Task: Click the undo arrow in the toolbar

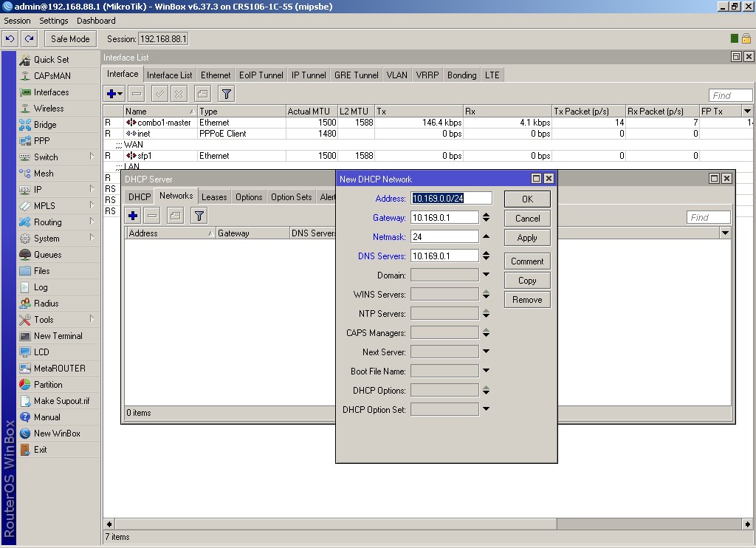Action: (x=10, y=39)
